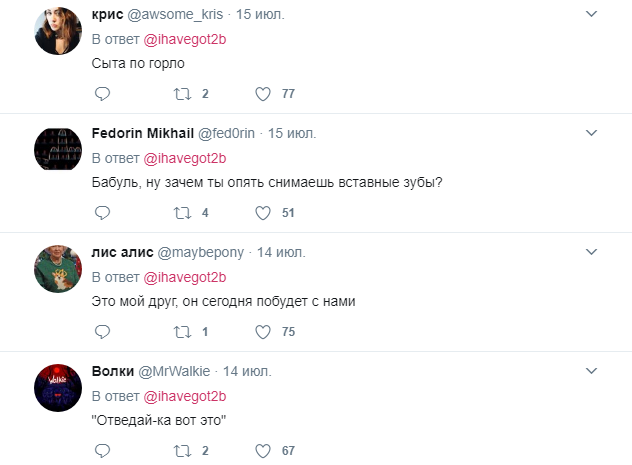Like the Волки tweet with 67 likes
The height and width of the screenshot is (465, 632).
tap(263, 450)
